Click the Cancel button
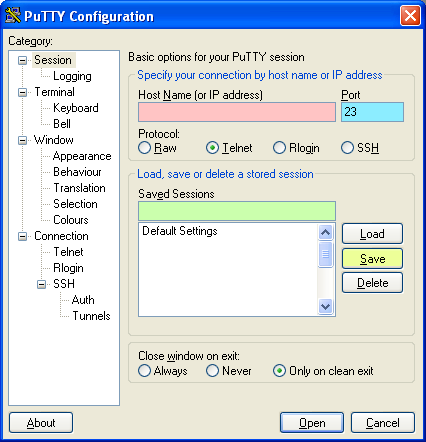Viewport: 426px width, 442px height. point(383,423)
